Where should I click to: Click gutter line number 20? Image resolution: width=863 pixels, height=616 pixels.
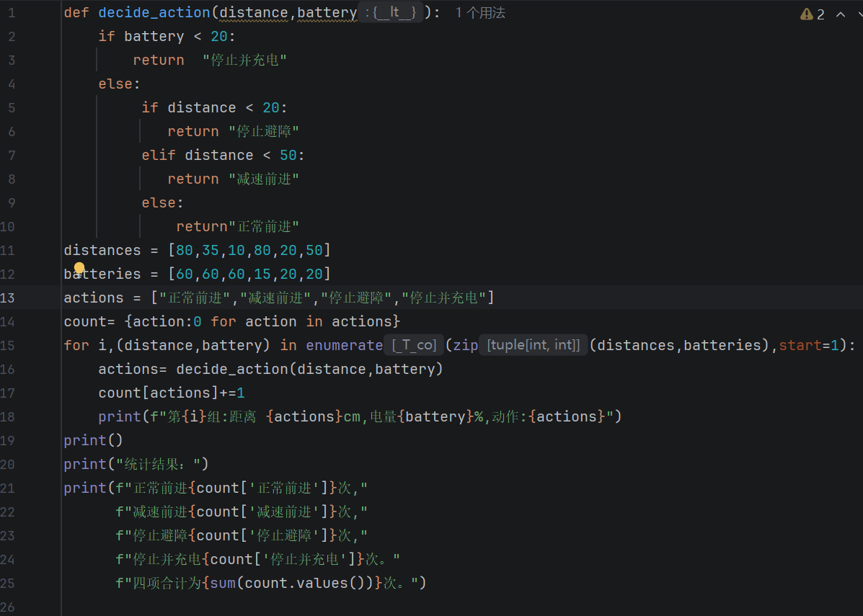tap(8, 464)
